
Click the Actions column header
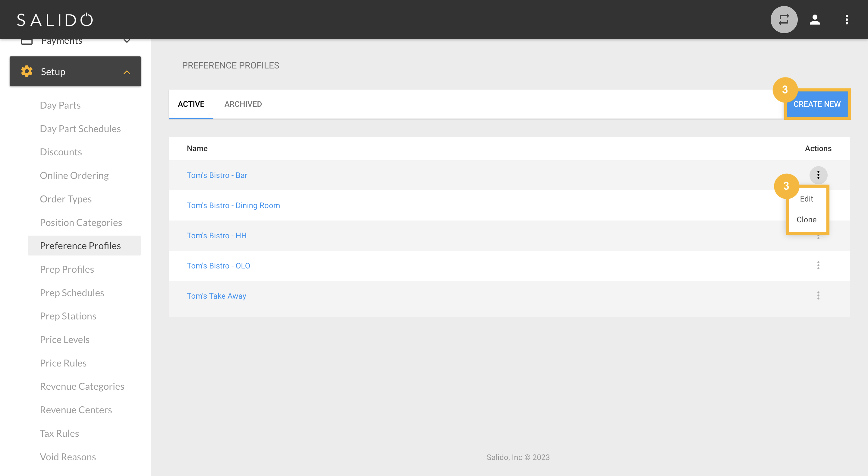click(x=818, y=148)
